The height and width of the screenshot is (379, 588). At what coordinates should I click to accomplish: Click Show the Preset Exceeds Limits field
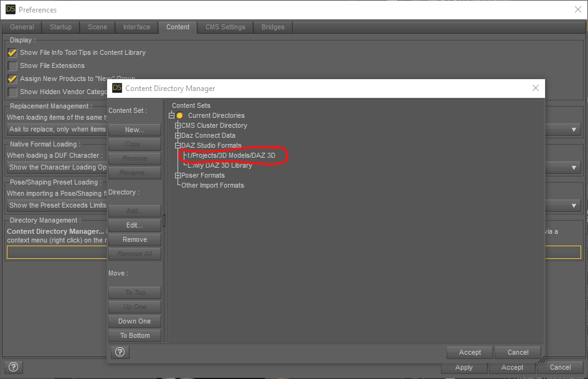(x=57, y=205)
